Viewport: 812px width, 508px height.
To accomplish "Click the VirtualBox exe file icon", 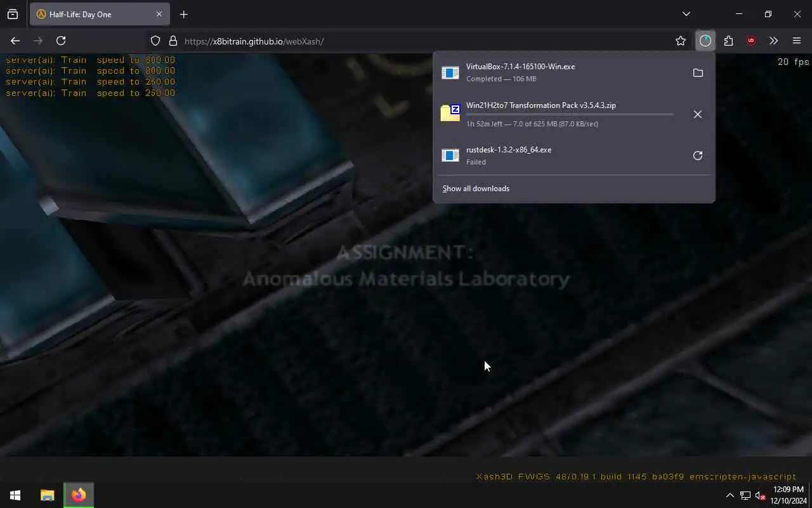I will coord(450,72).
